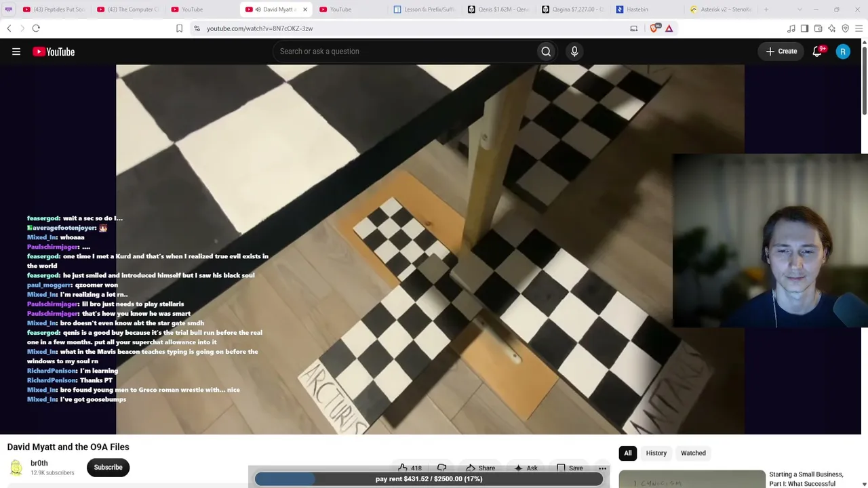Share this video

click(480, 468)
